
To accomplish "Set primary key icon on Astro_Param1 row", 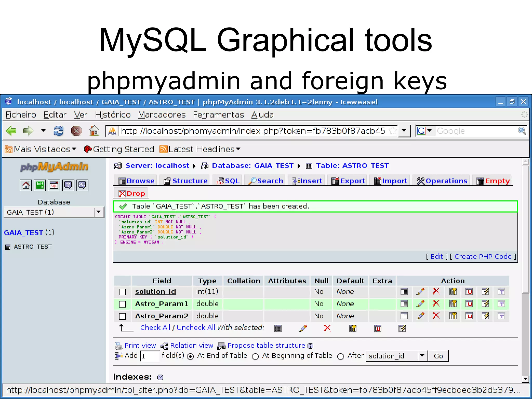I will pos(453,304).
